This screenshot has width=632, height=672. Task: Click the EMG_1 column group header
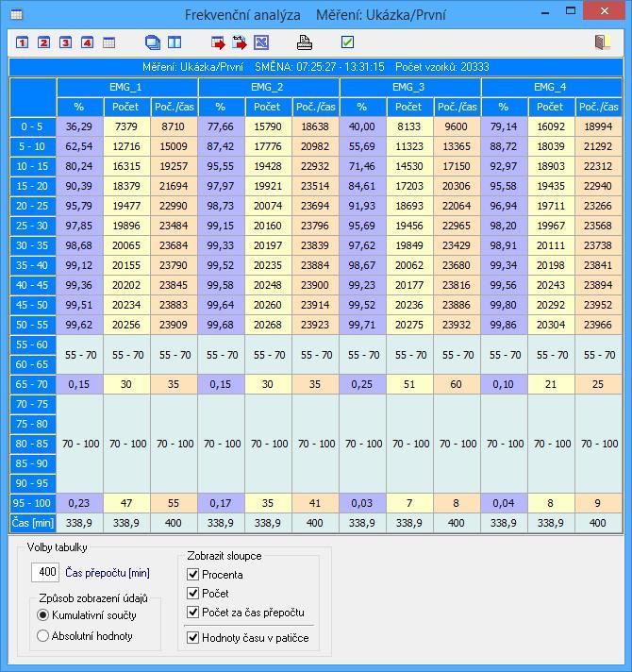coord(127,87)
